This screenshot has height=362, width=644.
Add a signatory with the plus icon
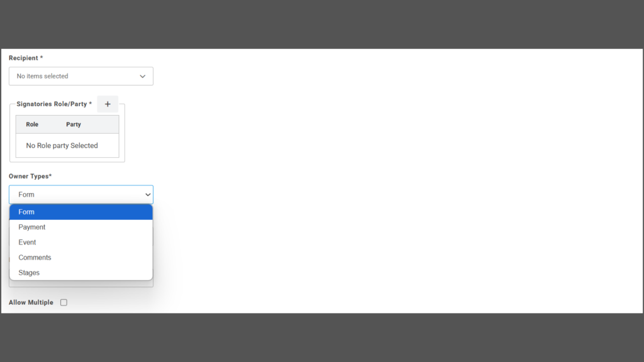108,104
